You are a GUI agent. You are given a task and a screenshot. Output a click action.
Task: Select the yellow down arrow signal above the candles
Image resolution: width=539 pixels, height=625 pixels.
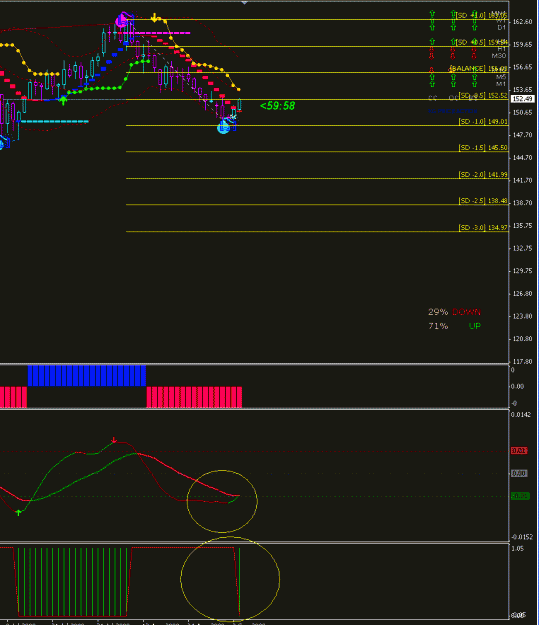pos(154,18)
